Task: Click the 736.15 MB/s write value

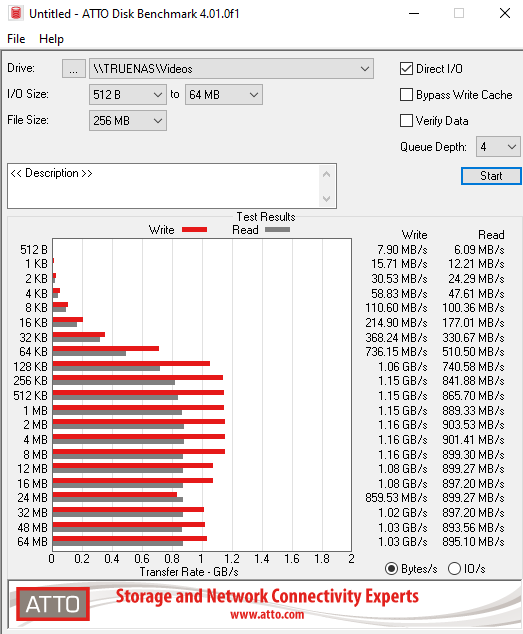Action: coord(396,352)
